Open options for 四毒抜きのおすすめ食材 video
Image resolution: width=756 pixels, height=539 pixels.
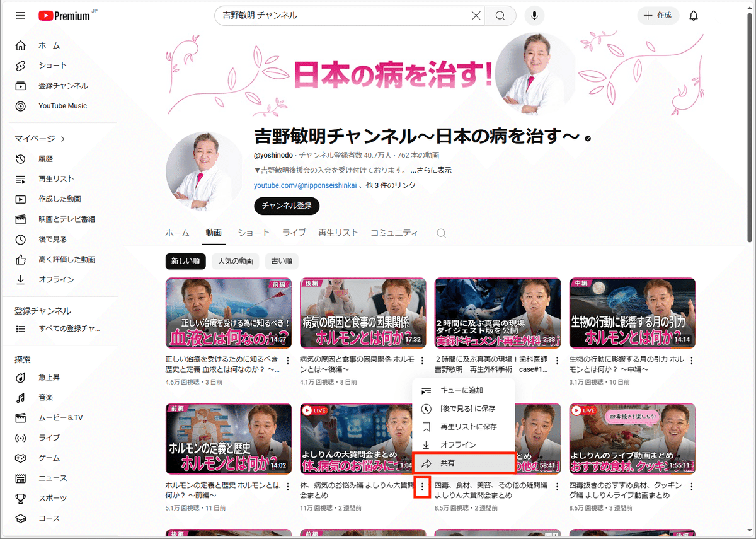[x=691, y=486]
